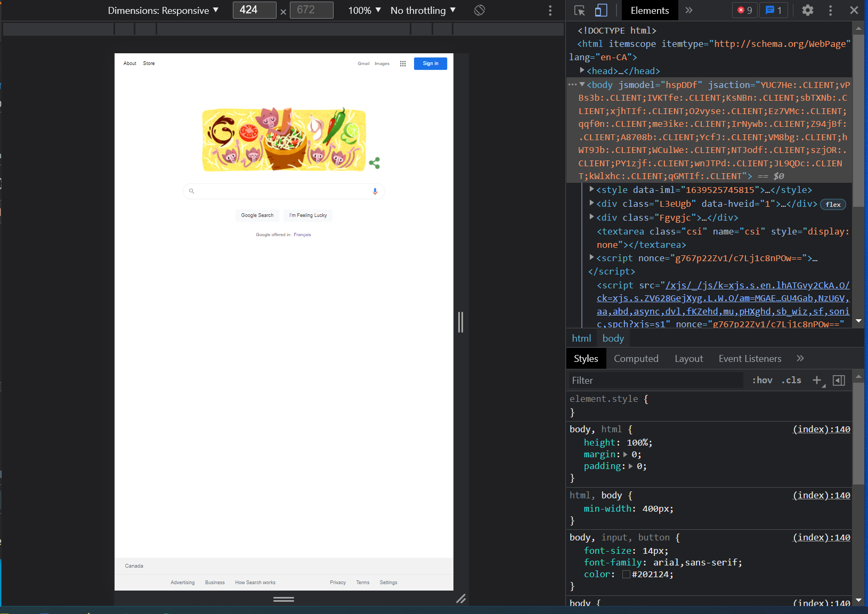Open the issues counter badge showing 1
The height and width of the screenshot is (614, 868).
point(773,10)
